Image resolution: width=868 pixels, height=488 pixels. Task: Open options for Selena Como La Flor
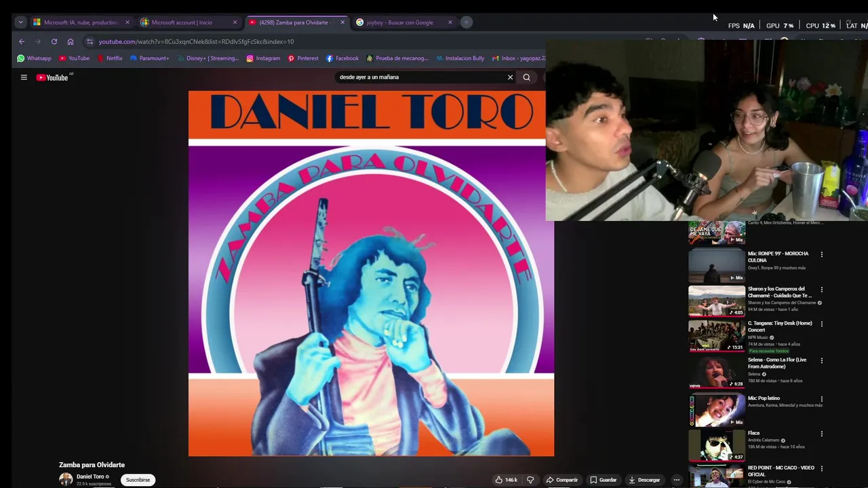point(822,361)
